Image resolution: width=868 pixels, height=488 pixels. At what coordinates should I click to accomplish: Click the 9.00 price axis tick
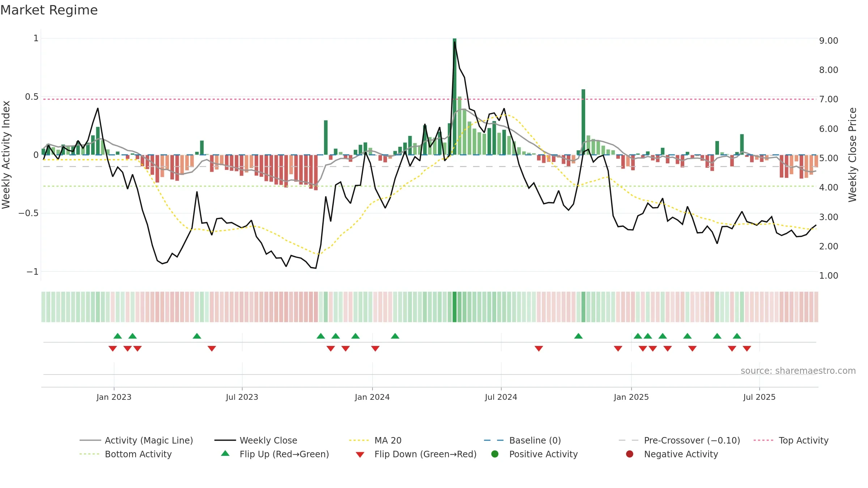point(829,40)
